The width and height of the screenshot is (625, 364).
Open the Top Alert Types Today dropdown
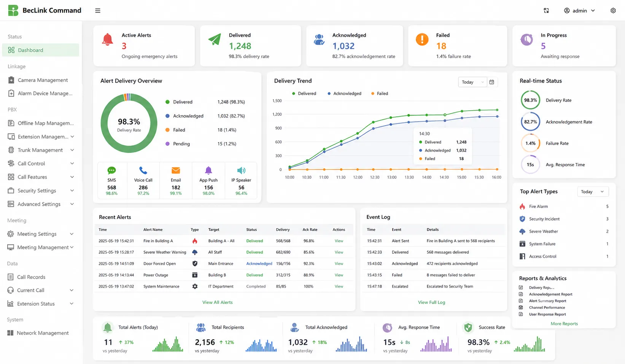click(592, 192)
